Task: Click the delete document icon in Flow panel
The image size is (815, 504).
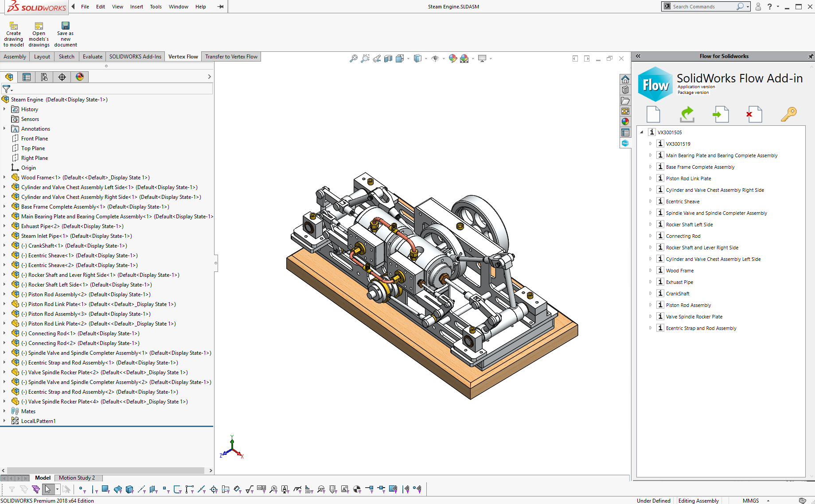Action: (754, 114)
